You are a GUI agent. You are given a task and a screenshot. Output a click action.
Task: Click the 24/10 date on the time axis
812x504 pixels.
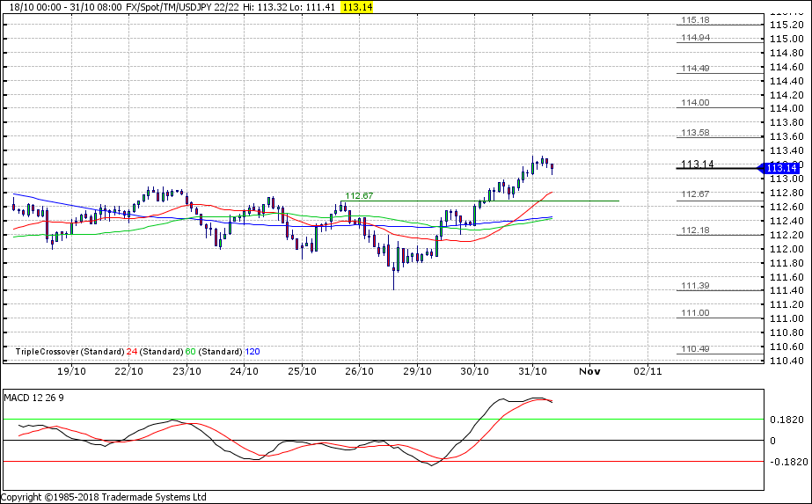(x=244, y=371)
